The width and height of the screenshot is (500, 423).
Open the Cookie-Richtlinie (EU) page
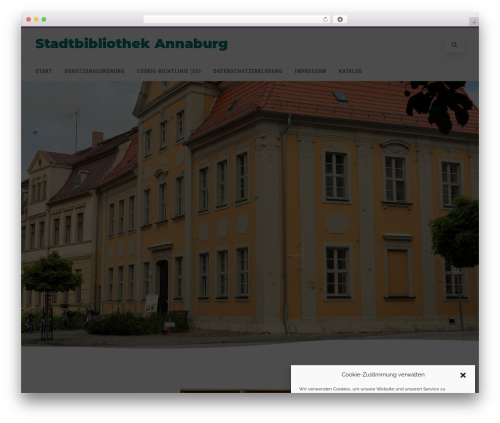(169, 71)
